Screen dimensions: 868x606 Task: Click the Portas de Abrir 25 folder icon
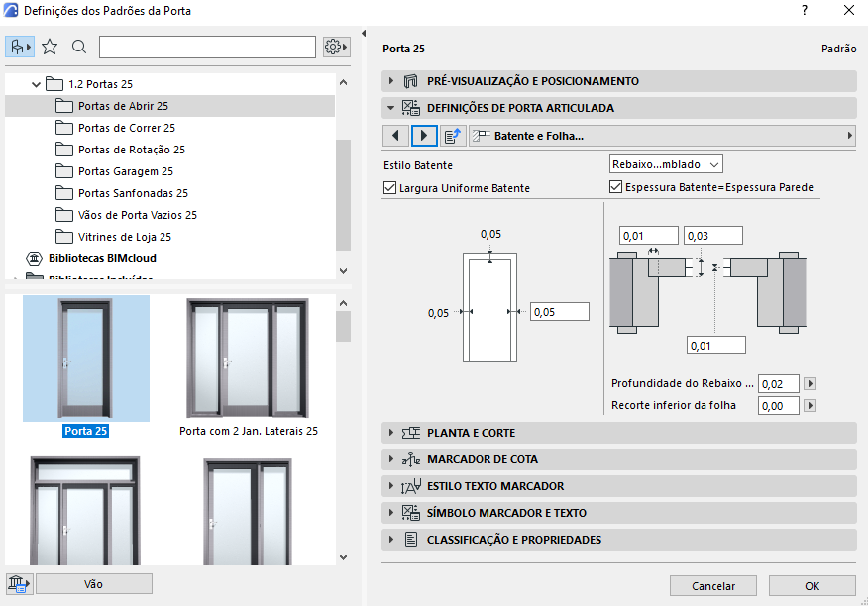(x=64, y=106)
